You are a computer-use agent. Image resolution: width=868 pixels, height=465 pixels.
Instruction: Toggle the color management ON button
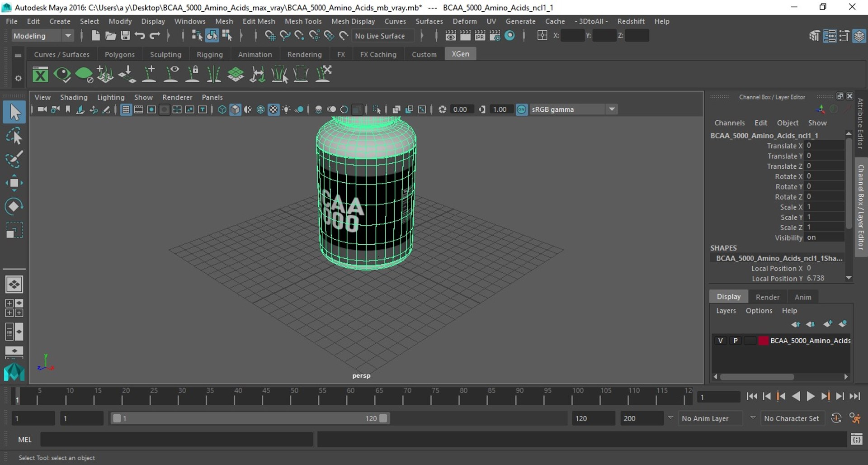(x=522, y=109)
